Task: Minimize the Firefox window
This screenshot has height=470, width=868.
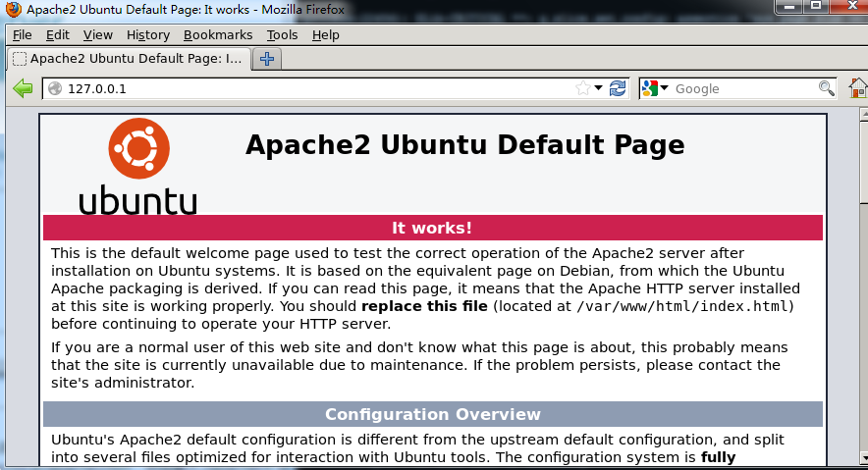Action: pyautogui.click(x=789, y=7)
